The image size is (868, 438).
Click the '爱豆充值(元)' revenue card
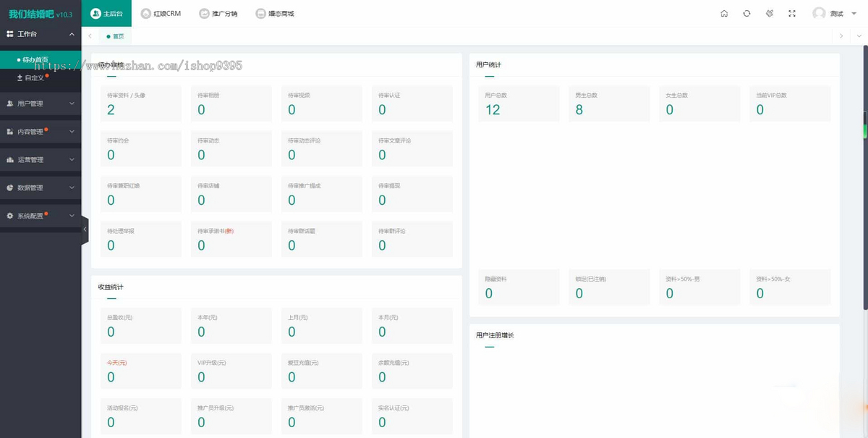[x=322, y=371]
